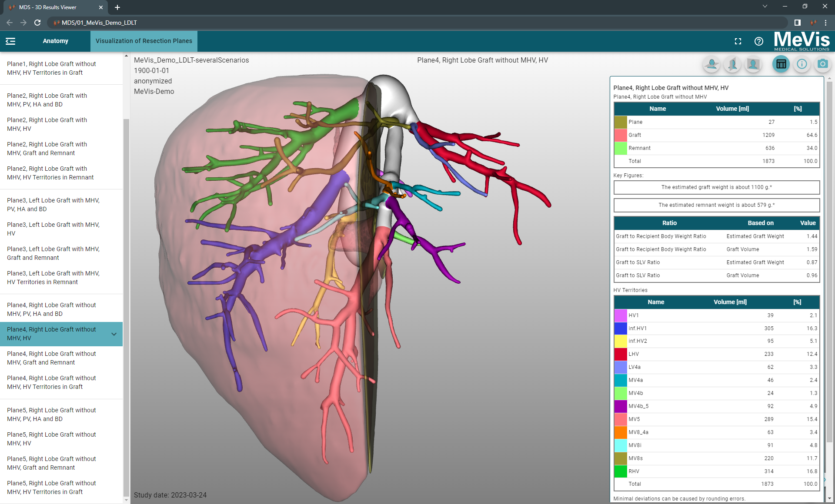
Task: Open the info circle icon
Action: coord(802,64)
